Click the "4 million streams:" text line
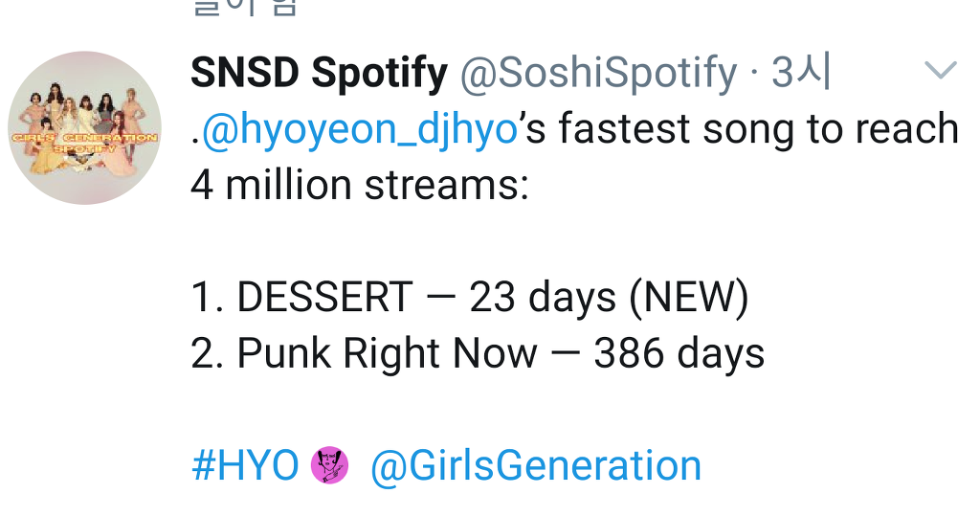This screenshot has height=516, width=980. pyautogui.click(x=360, y=183)
